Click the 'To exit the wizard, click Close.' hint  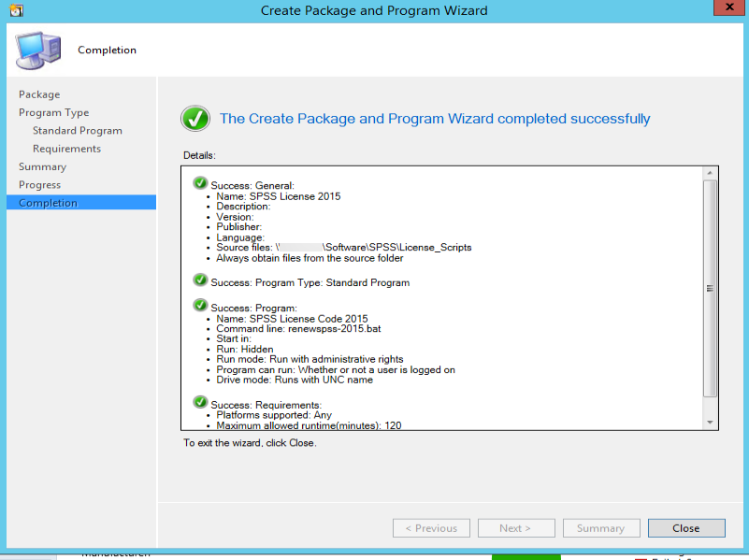(250, 443)
